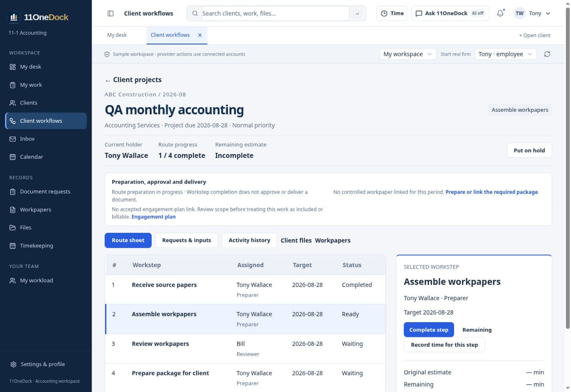Open Document requests in sidebar

[46, 192]
